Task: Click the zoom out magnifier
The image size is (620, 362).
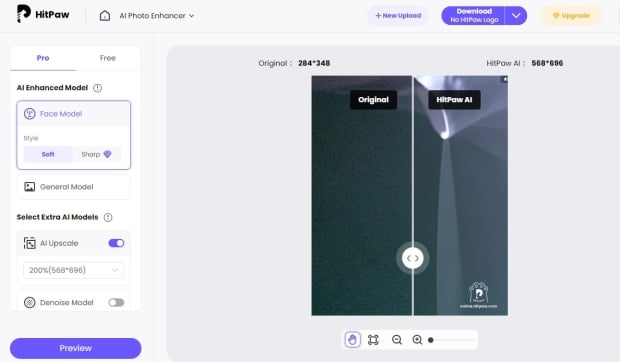Action: pos(397,340)
